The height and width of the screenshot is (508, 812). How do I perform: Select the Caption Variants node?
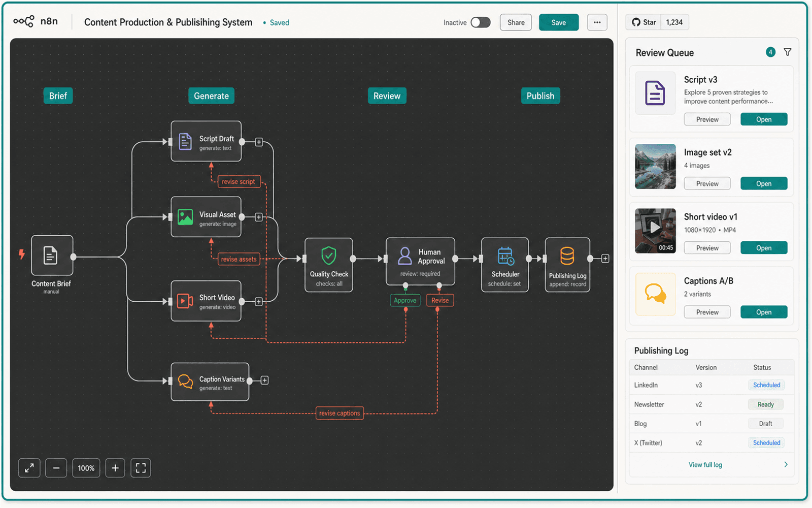click(x=210, y=382)
